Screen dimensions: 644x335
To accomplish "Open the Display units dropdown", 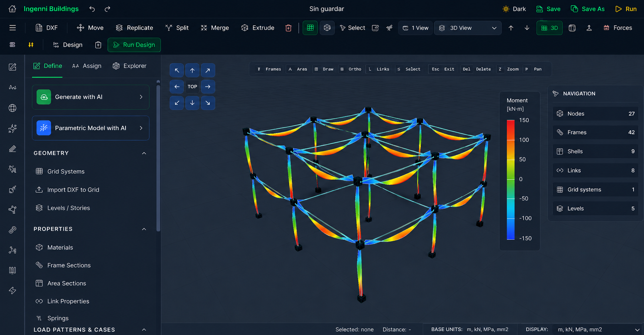I will 598,329.
